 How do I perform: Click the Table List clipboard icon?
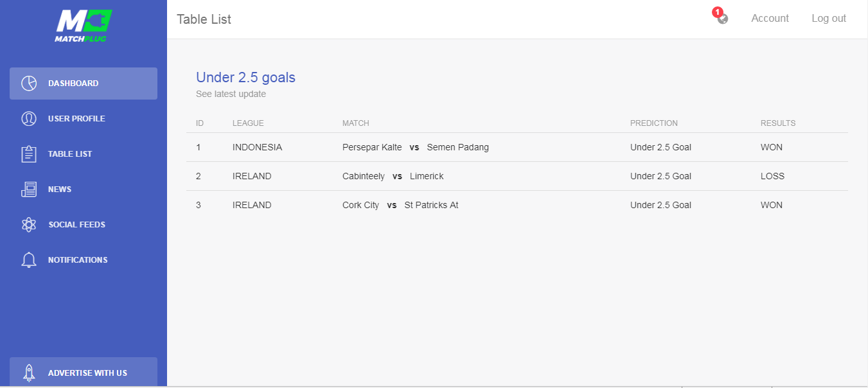29,154
